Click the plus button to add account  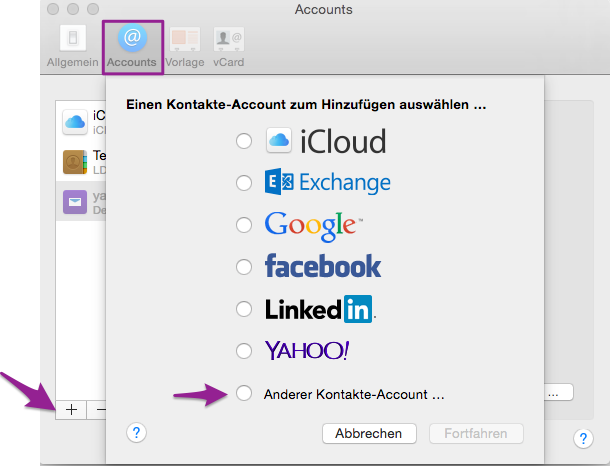tap(70, 410)
